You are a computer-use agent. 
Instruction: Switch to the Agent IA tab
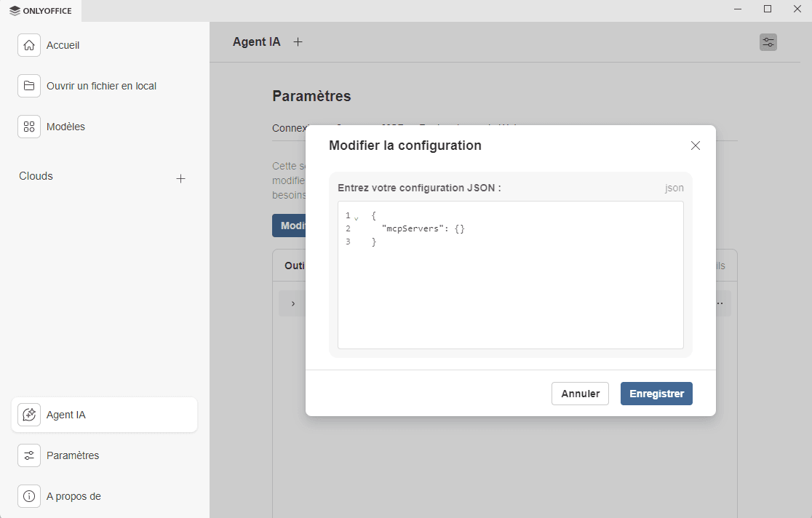pos(256,41)
